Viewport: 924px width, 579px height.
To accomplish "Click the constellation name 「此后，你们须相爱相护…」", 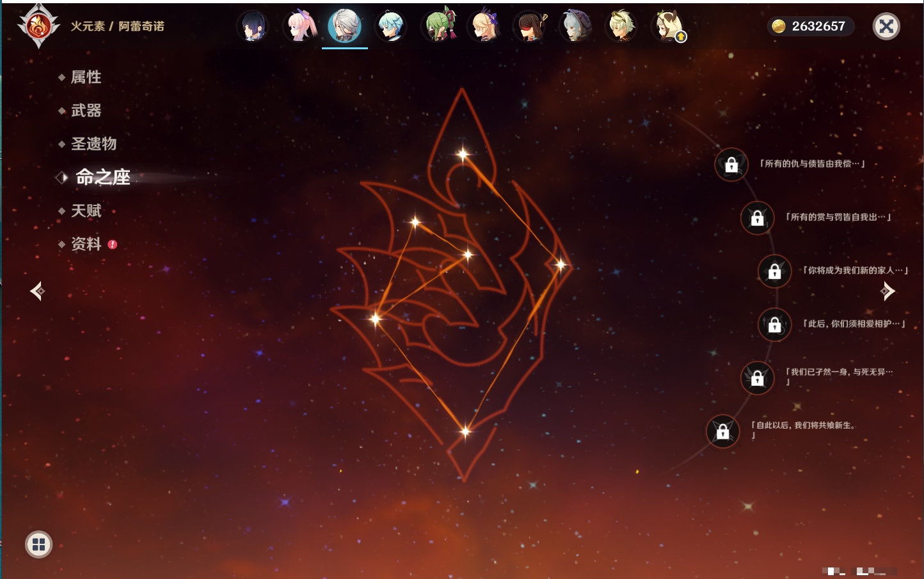I will pyautogui.click(x=854, y=324).
